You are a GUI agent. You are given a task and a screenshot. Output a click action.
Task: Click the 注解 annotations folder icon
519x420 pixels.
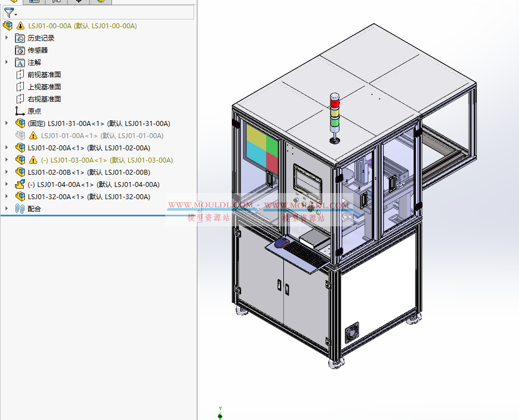tap(21, 62)
